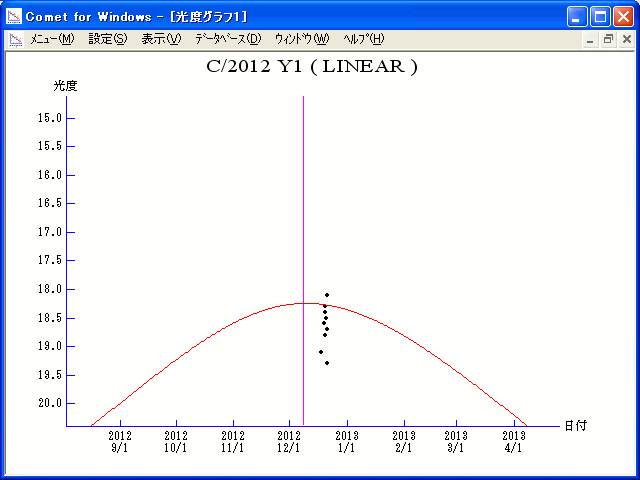Click the 15.5 magnitude axis value
This screenshot has width=640, height=480.
[x=50, y=146]
